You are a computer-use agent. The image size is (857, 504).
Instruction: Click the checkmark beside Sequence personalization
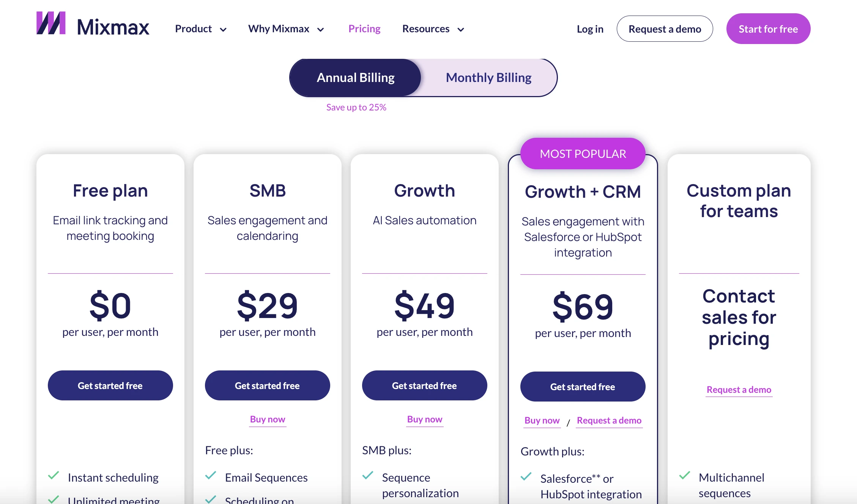tap(368, 475)
